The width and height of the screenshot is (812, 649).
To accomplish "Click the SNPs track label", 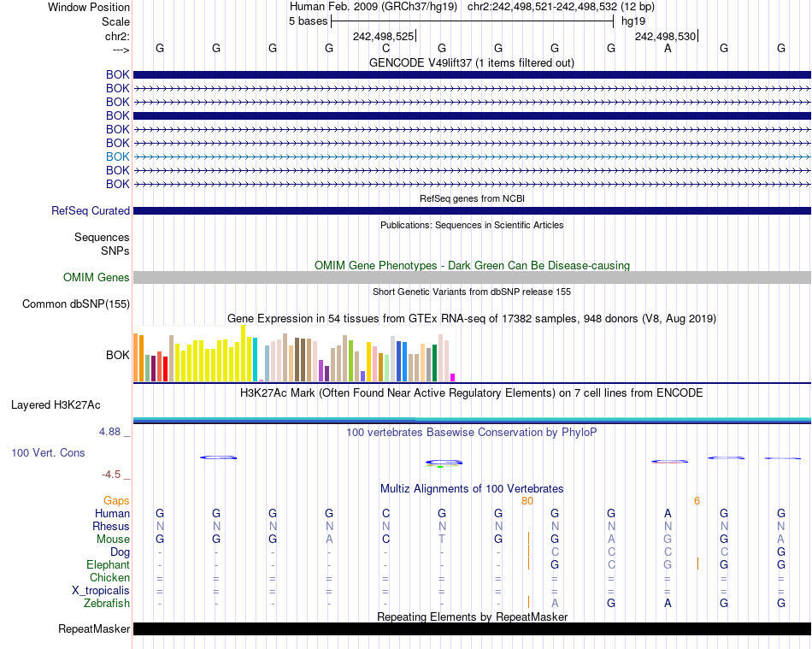I will click(115, 251).
